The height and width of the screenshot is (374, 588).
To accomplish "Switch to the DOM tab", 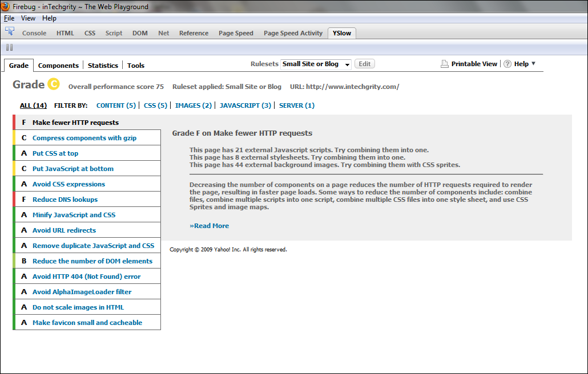I will pos(140,33).
